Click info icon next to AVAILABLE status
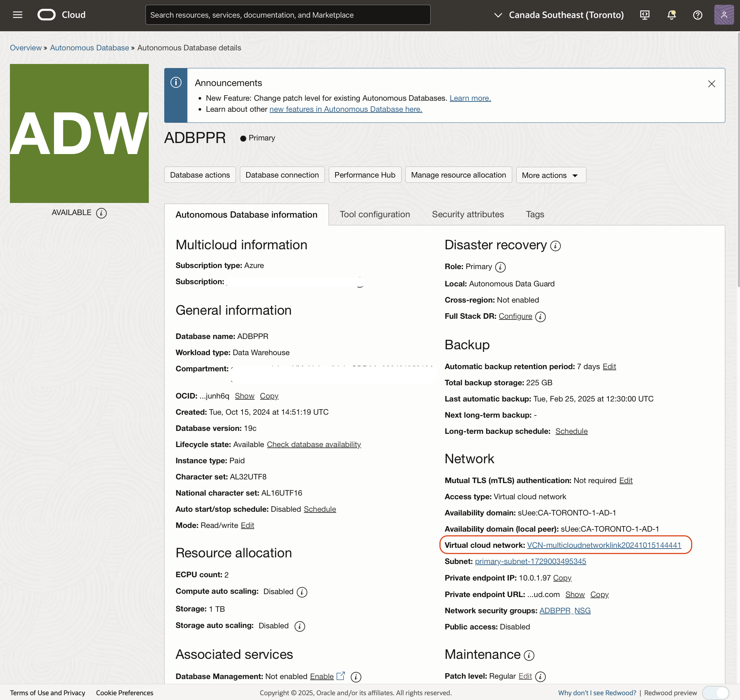 coord(101,213)
